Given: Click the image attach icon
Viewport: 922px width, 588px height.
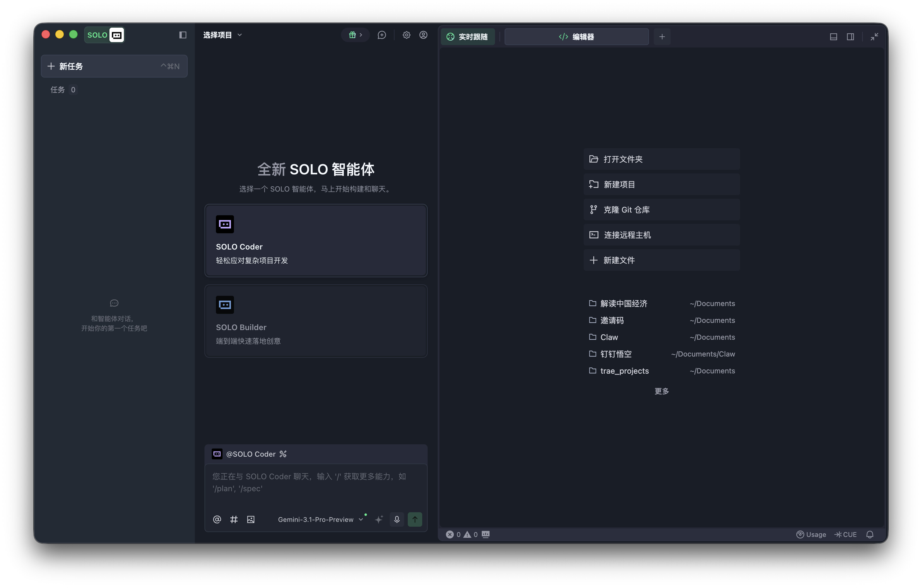Looking at the screenshot, I should click(x=250, y=519).
